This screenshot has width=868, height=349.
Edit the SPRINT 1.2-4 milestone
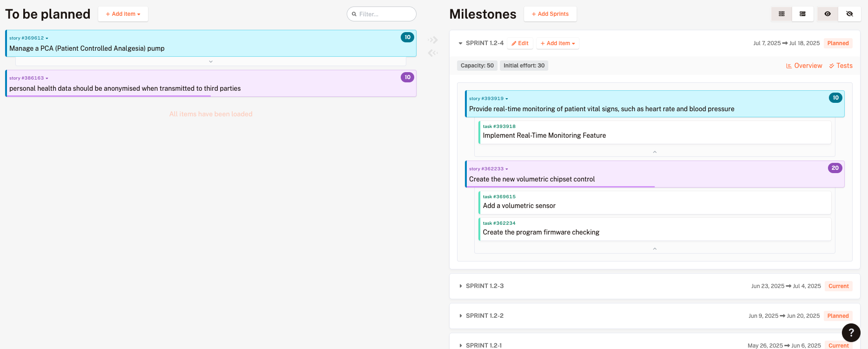point(520,43)
